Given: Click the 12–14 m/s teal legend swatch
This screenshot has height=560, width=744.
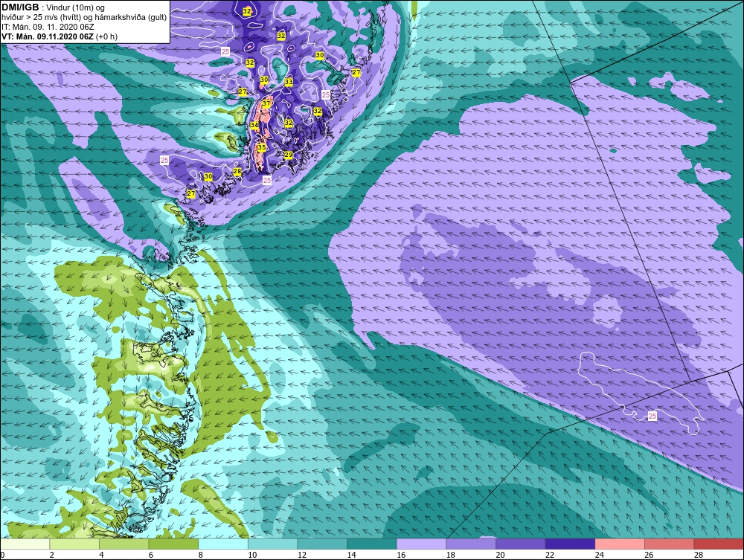Looking at the screenshot, I should pos(322,544).
